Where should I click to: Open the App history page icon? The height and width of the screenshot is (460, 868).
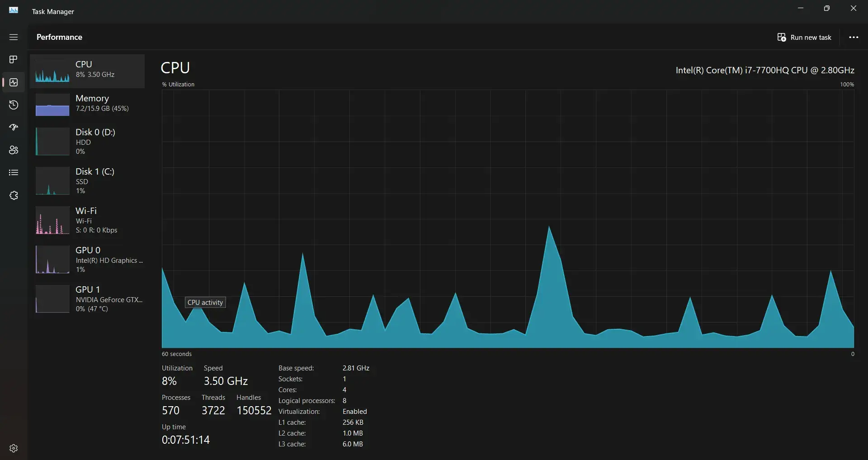point(14,105)
